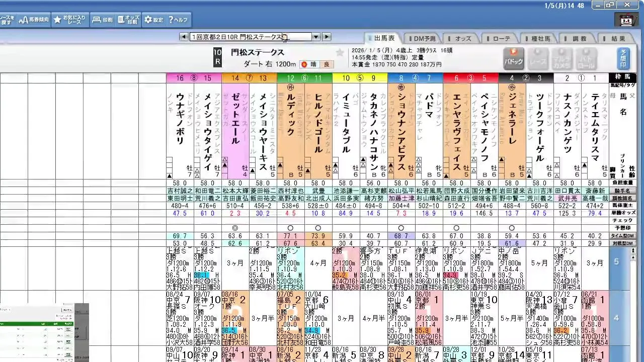644x362 pixels.
Task: Switch to the DM予測 tab
Action: [423, 38]
